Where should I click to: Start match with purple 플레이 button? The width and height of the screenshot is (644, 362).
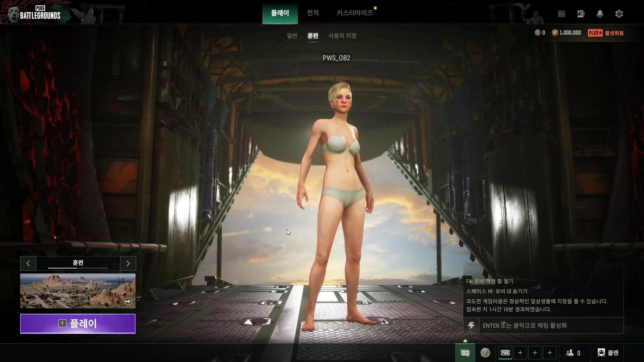78,324
